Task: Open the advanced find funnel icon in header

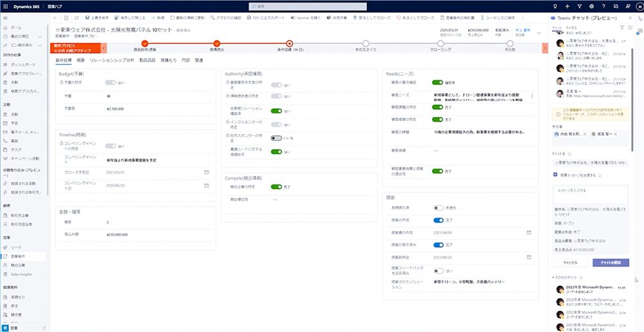Action: [580, 6]
